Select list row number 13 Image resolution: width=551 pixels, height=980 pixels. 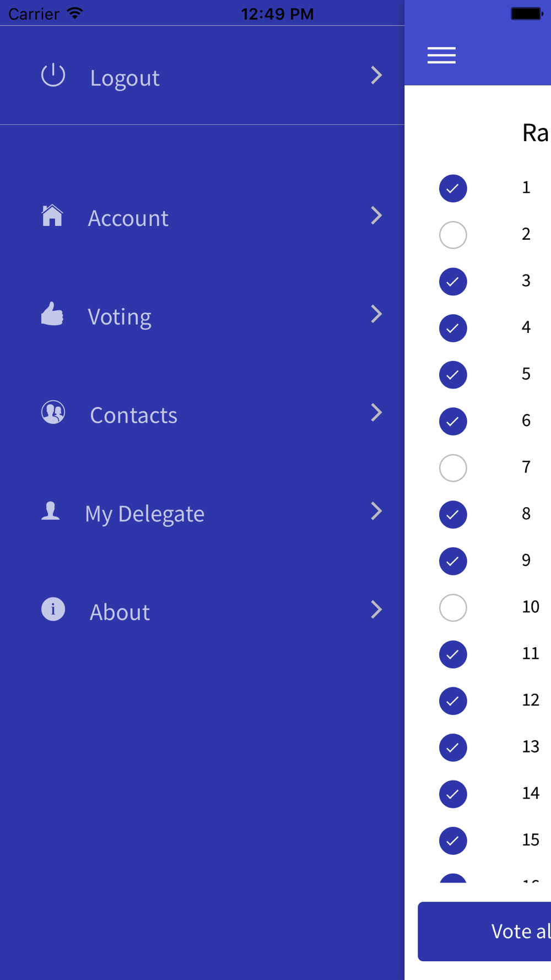[x=530, y=747]
